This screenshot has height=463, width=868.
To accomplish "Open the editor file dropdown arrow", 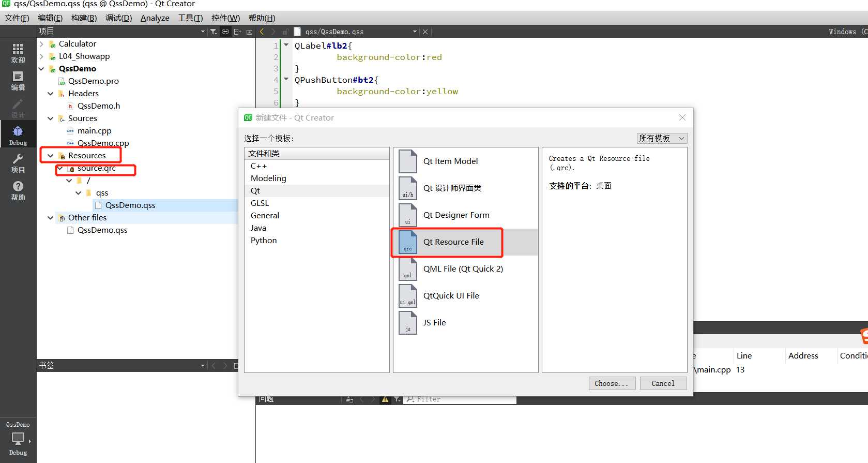I will click(415, 32).
